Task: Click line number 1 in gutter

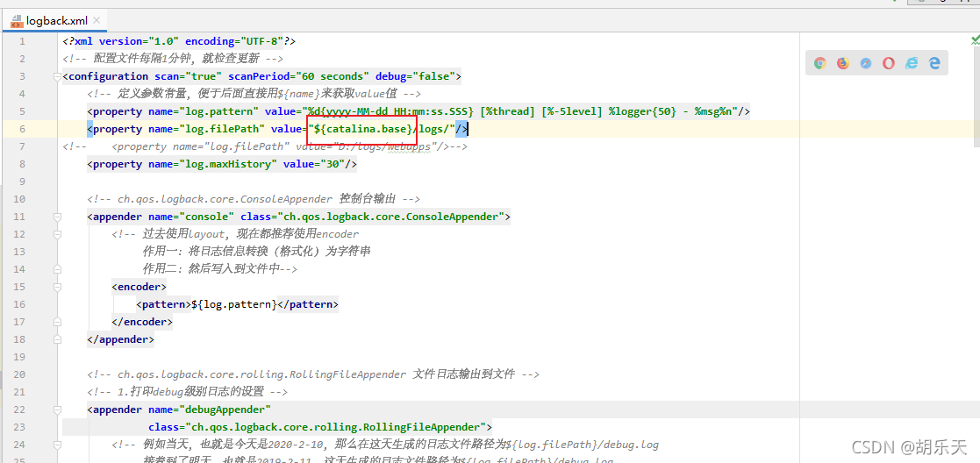Action: point(22,41)
